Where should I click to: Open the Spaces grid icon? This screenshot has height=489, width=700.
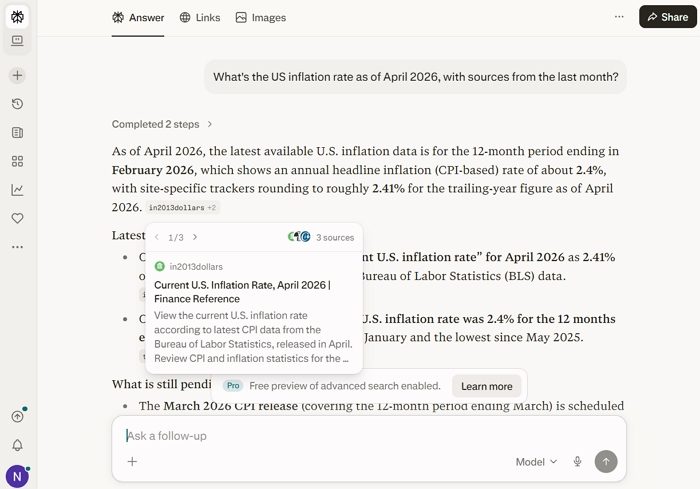click(x=17, y=161)
